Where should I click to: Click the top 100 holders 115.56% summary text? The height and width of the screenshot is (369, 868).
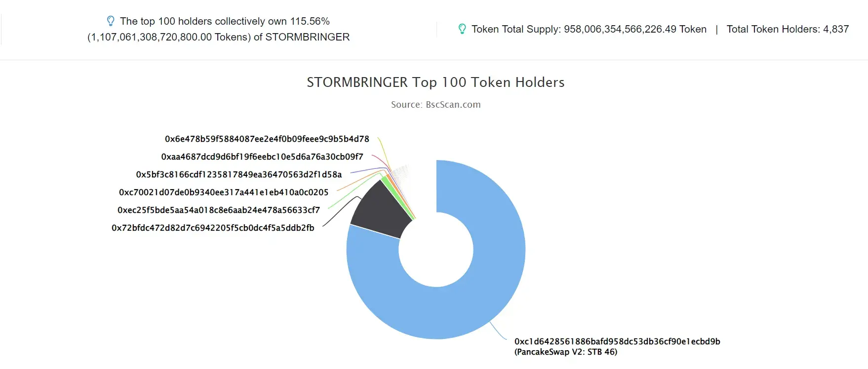pos(219,29)
